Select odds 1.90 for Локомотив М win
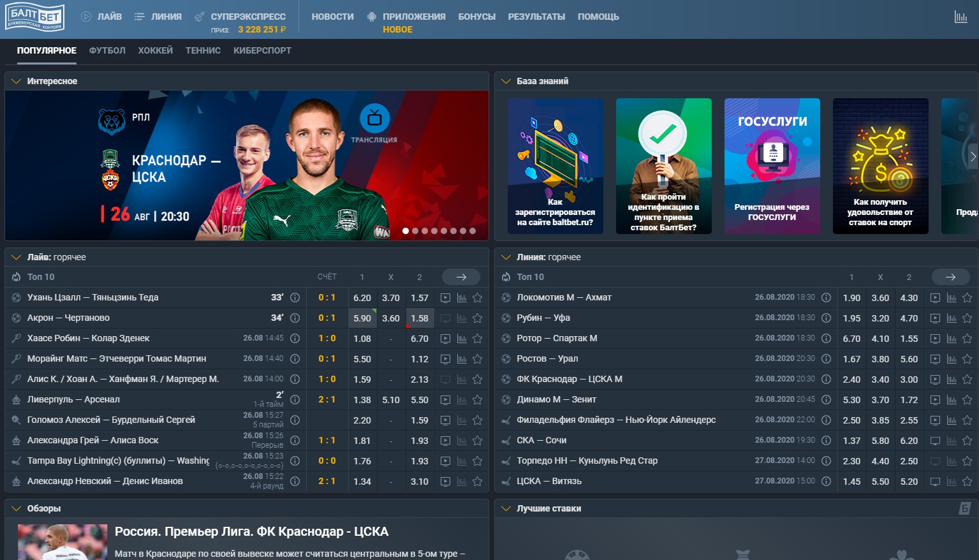Viewport: 979px width, 560px height. (x=851, y=298)
